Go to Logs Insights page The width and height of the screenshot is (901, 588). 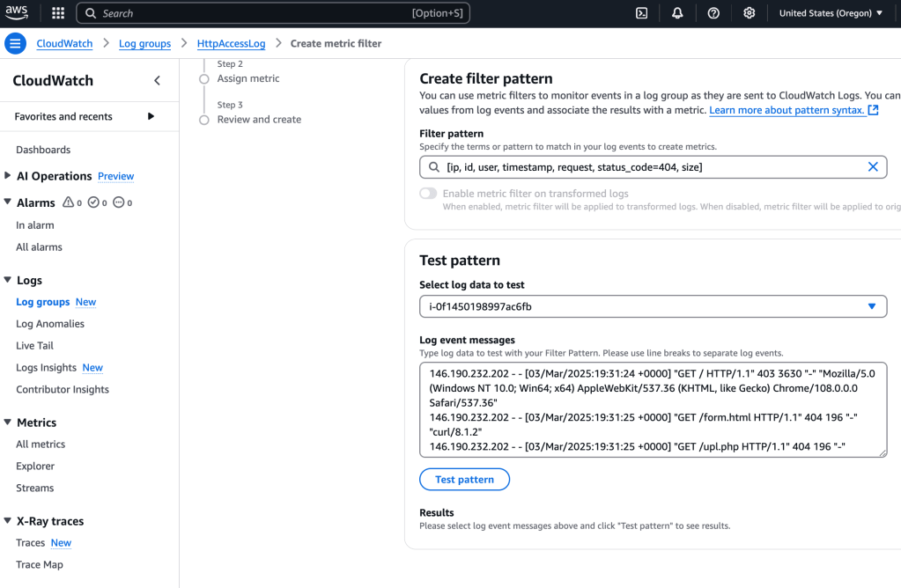point(46,368)
